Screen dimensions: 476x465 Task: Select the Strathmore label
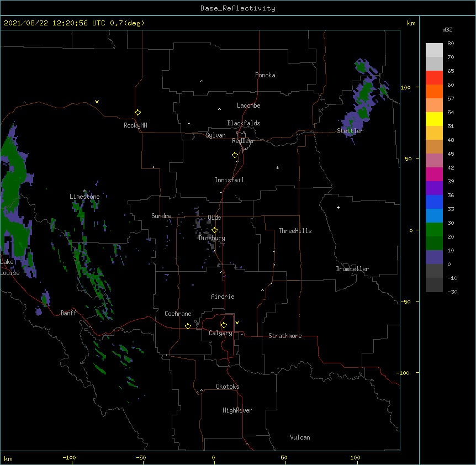click(285, 336)
